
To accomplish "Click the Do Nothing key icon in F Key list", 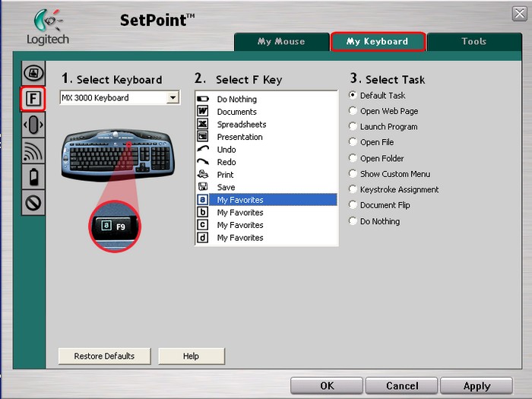I will [x=203, y=99].
